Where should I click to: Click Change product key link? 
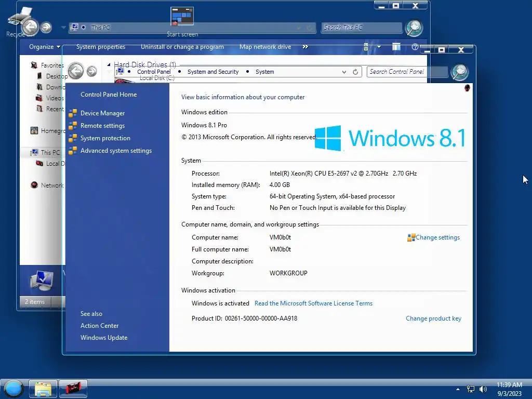(x=434, y=318)
